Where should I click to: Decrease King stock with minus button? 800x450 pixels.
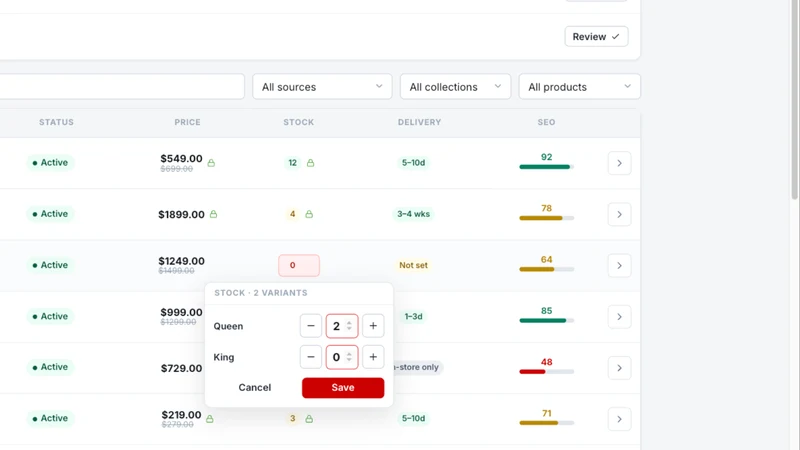pyautogui.click(x=311, y=357)
